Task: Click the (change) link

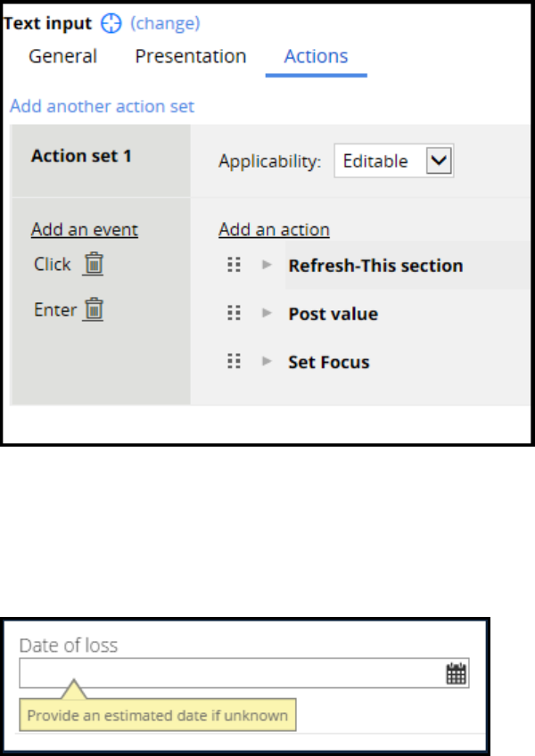Action: [166, 24]
